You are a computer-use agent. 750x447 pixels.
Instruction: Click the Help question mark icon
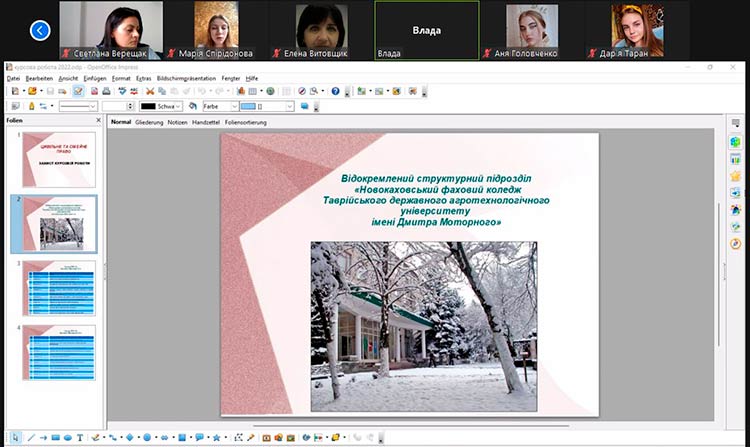336,91
